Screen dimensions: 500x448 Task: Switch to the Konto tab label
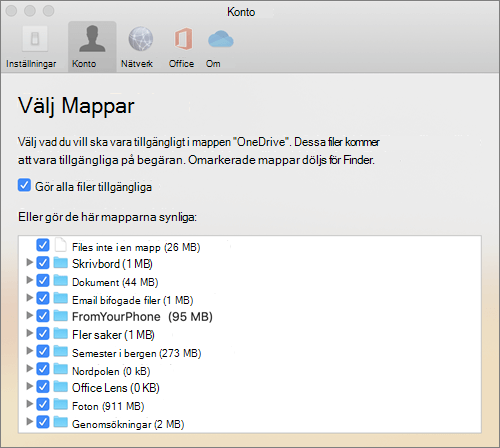(84, 64)
